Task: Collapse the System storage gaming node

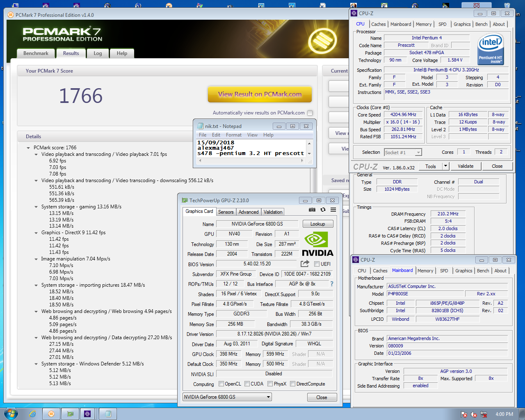Action: tap(36, 207)
